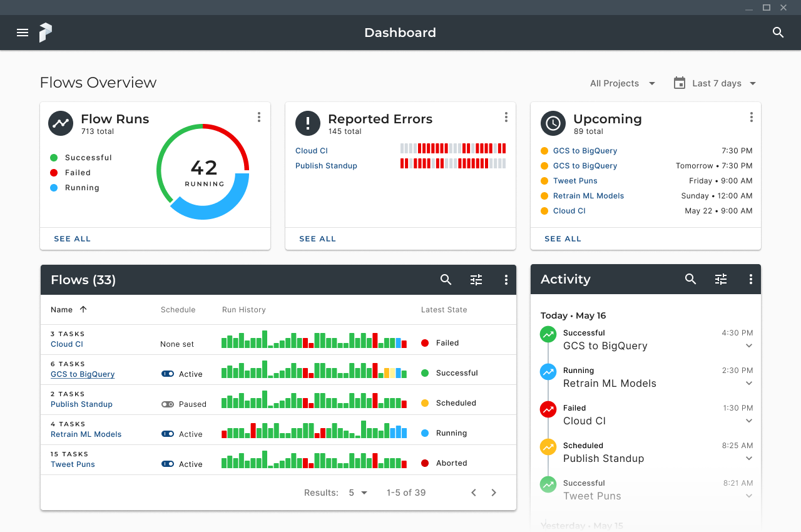
Task: Open Activity panel filter settings
Action: click(x=721, y=279)
